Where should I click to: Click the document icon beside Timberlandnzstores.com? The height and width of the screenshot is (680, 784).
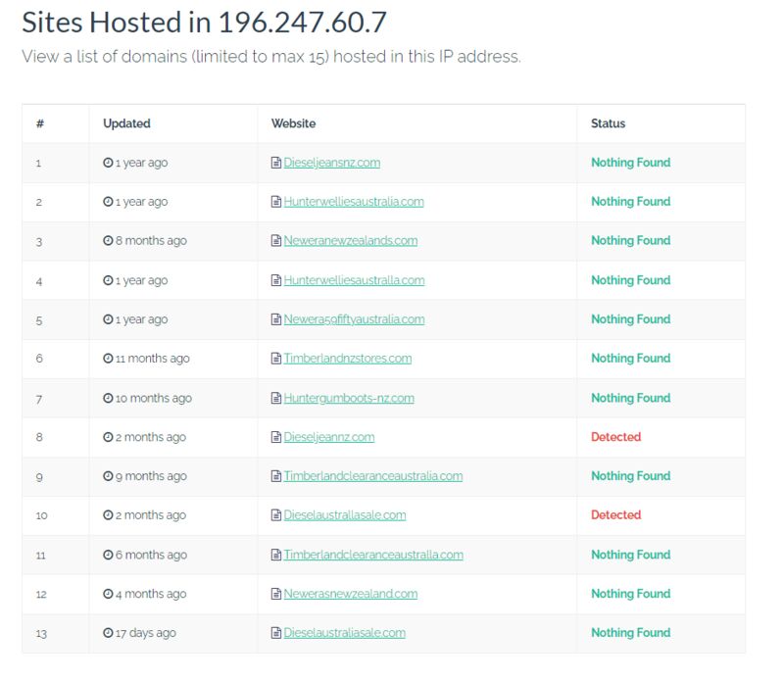(276, 358)
